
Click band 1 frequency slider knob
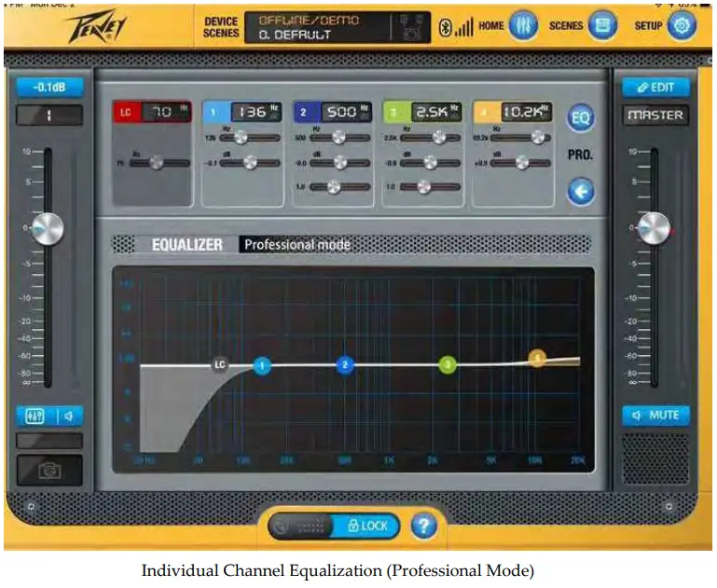(241, 137)
